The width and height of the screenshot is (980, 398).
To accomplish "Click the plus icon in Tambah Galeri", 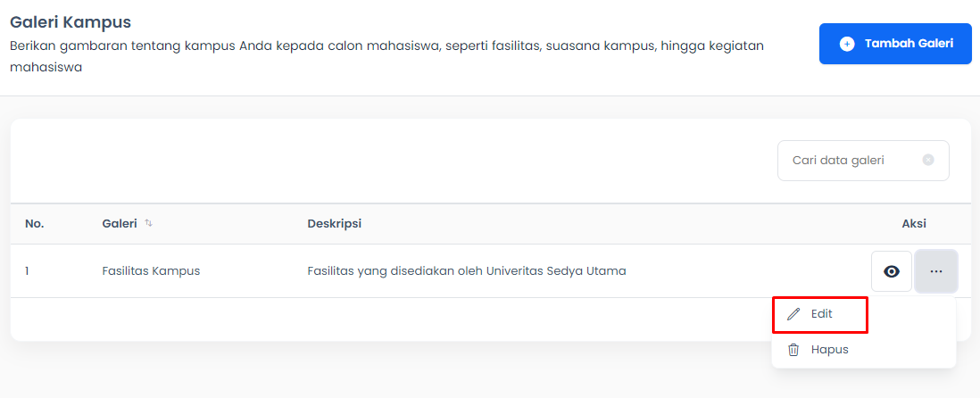I will click(x=847, y=44).
